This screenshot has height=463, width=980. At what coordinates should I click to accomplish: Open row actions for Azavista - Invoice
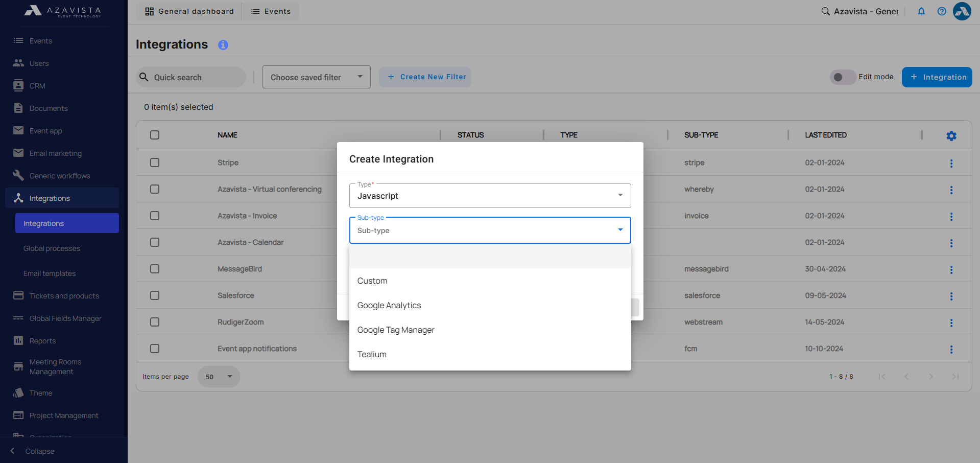coord(951,217)
